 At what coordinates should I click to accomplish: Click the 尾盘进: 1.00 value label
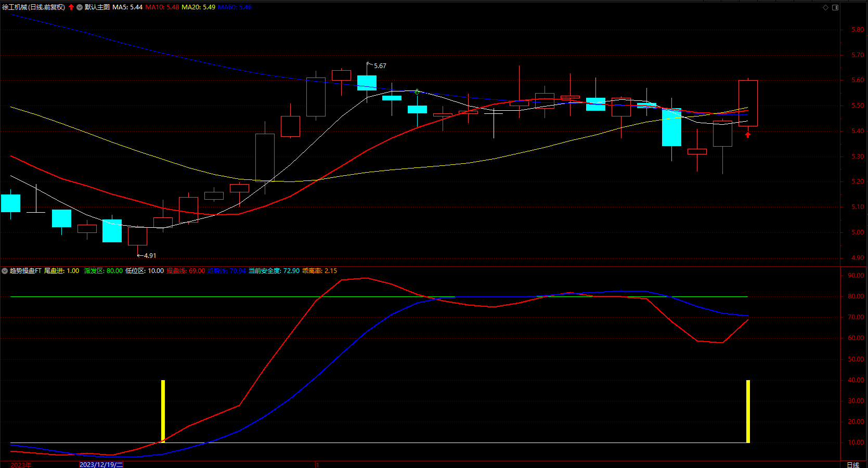tap(61, 271)
